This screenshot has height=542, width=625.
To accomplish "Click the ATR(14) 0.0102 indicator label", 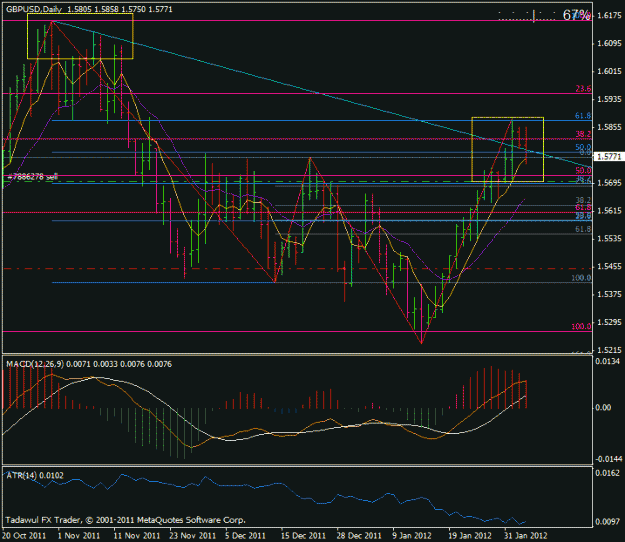I will tap(35, 475).
